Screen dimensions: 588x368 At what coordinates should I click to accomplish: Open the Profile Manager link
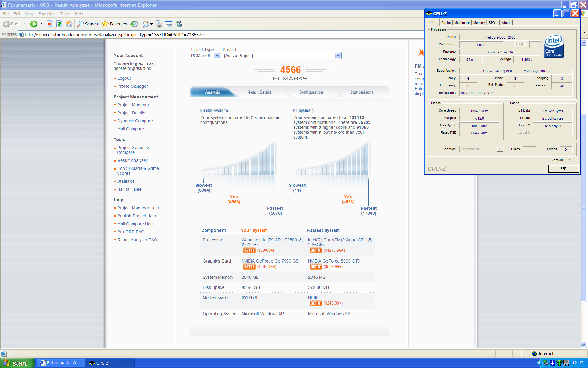coord(133,86)
